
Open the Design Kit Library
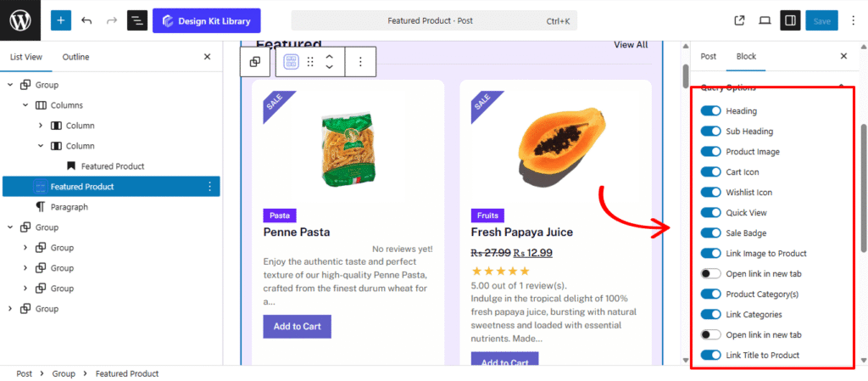[207, 20]
